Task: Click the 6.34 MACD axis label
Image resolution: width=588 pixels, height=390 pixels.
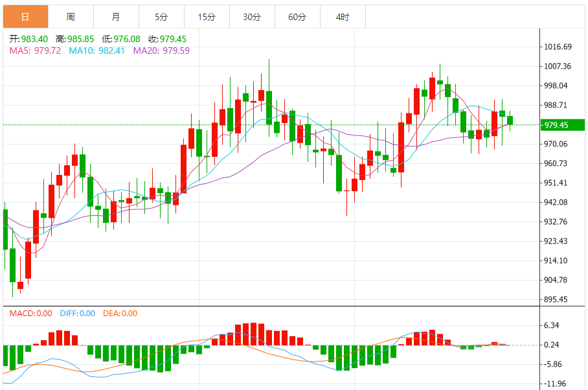Action: (552, 325)
